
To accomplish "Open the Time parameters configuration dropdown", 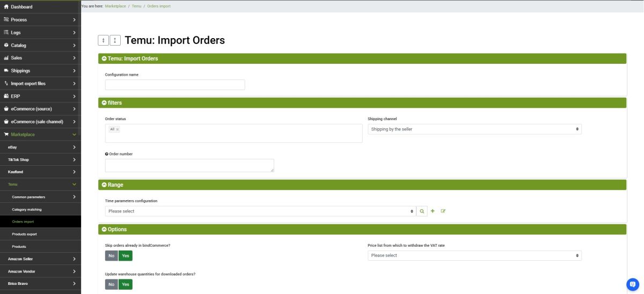I will 261,211.
